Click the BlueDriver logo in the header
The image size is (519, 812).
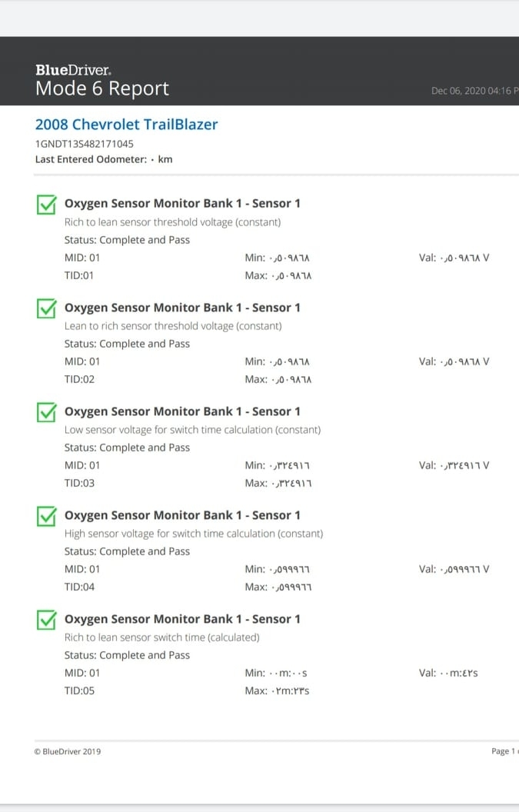(73, 70)
